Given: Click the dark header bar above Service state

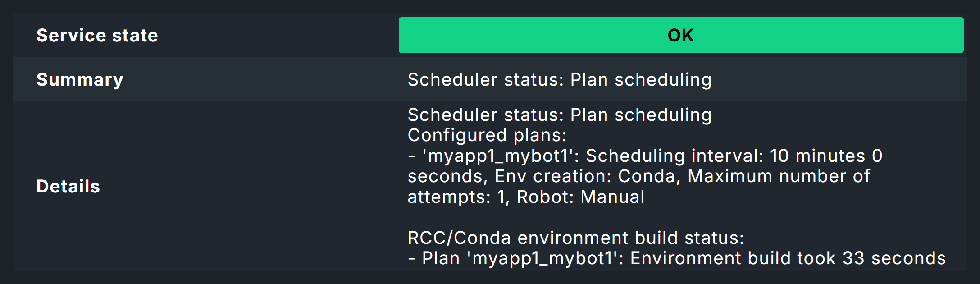Looking at the screenshot, I should (490, 7).
